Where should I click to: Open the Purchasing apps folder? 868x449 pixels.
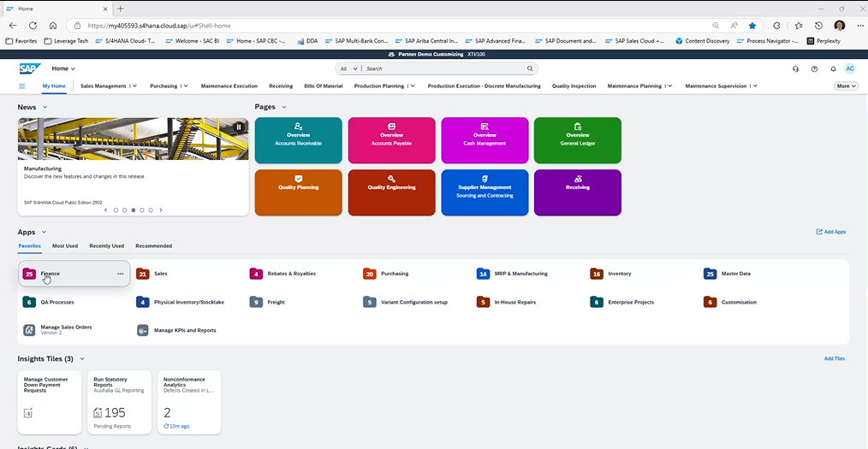[386, 274]
